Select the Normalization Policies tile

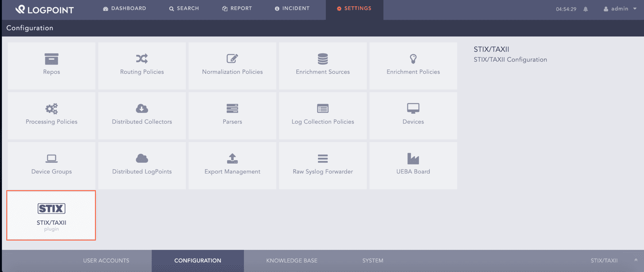[x=232, y=66]
